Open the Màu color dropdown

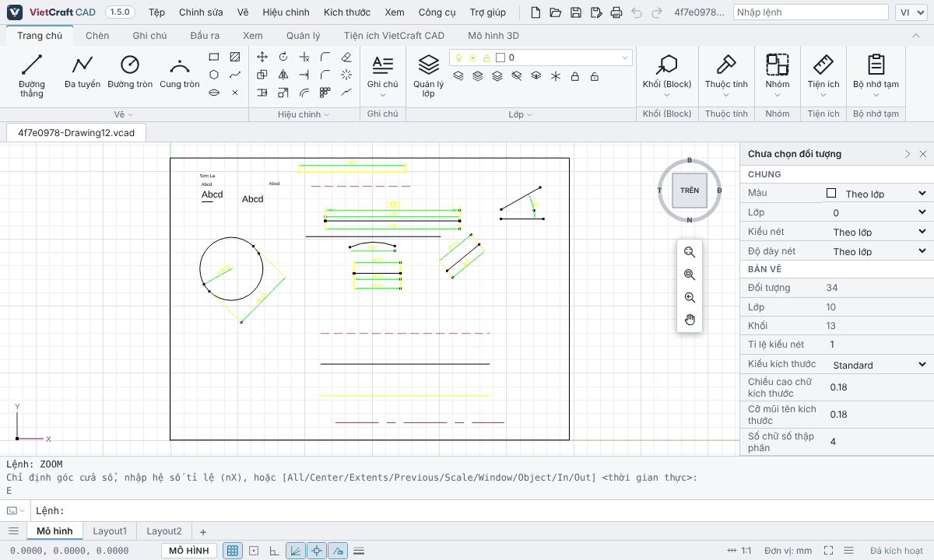(x=876, y=194)
